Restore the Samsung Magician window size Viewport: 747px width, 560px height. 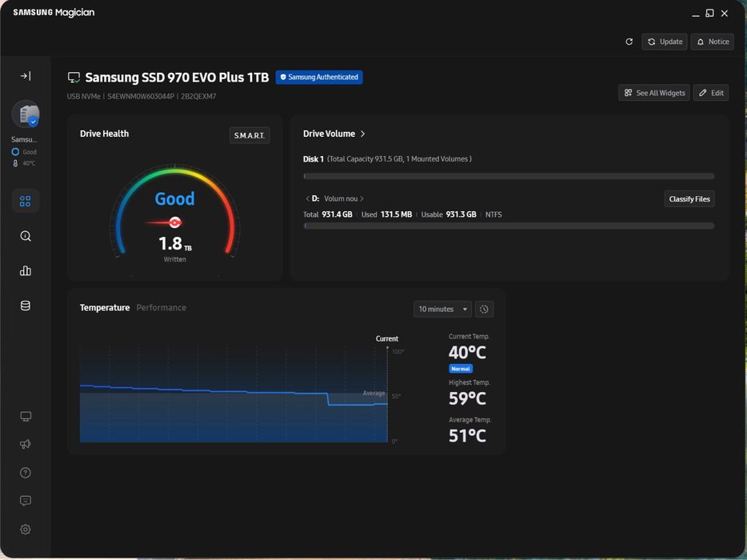pyautogui.click(x=710, y=14)
